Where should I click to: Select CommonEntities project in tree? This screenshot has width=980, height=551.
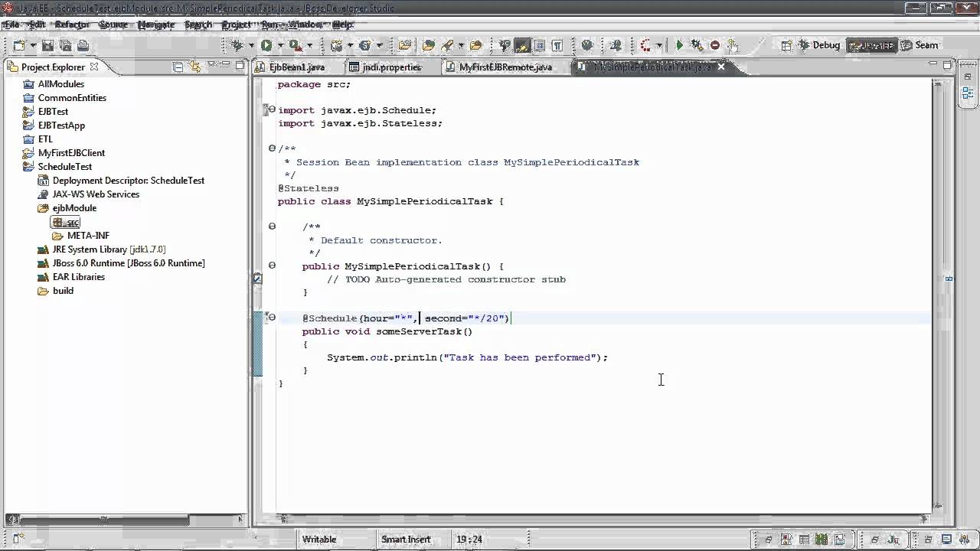pyautogui.click(x=72, y=98)
